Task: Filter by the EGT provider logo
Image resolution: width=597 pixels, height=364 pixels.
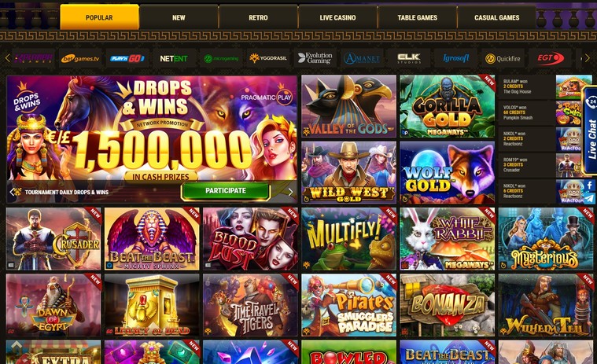Action: [x=549, y=59]
